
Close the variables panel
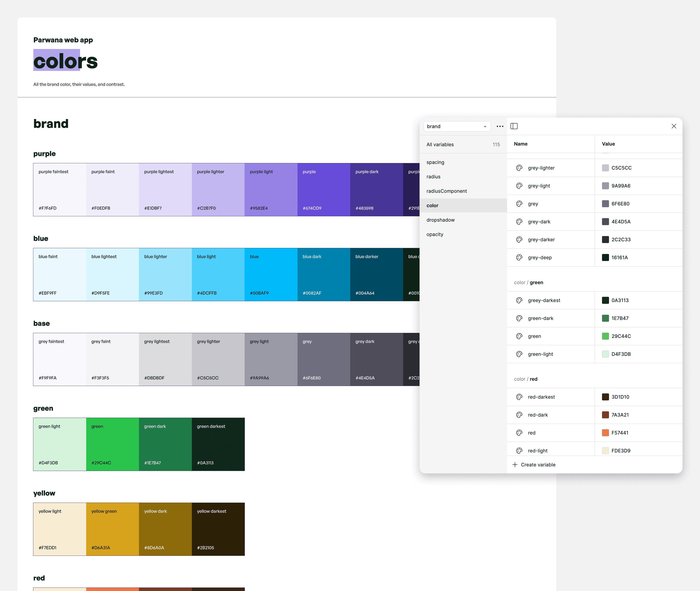pos(674,126)
